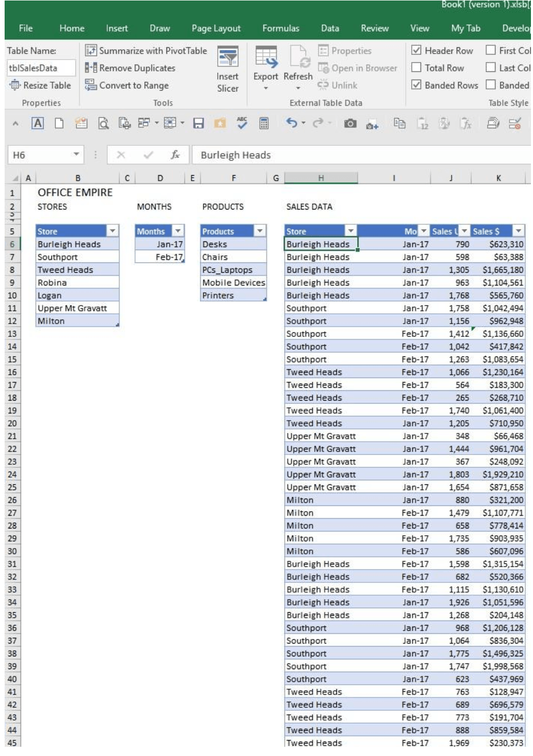The height and width of the screenshot is (756, 533).
Task: Click the New blank workbook icon
Action: click(59, 123)
